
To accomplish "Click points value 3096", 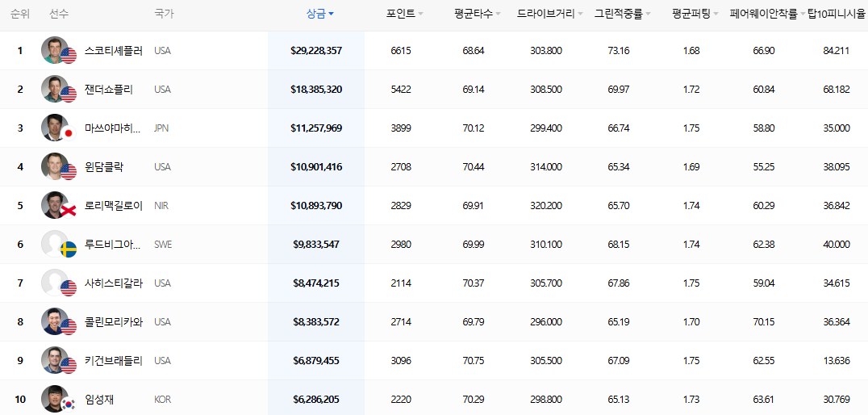I will (x=401, y=361).
